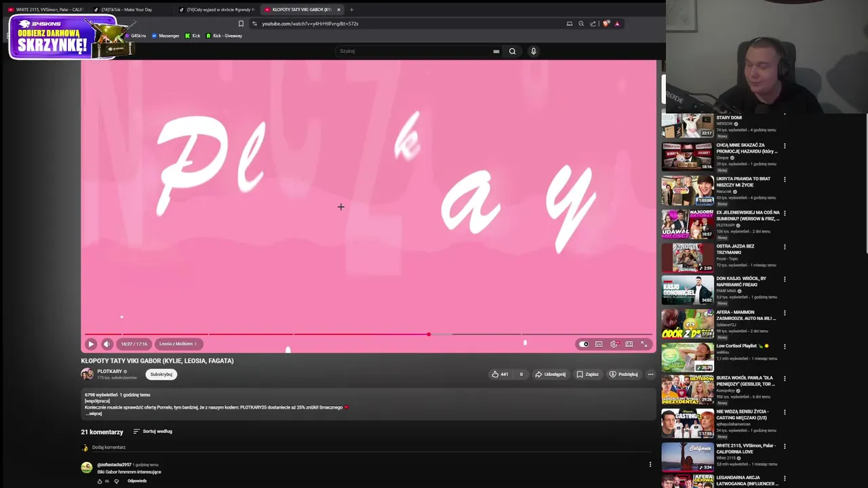Open the 'OSTRA JAZDA BEZ TRZYMANKI' video

coord(688,258)
